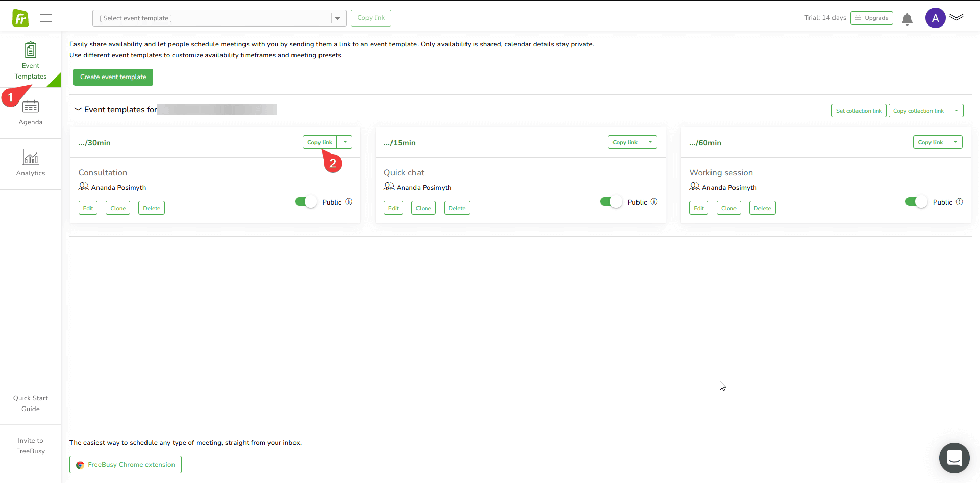Click FreeBusy Chrome extension button
The image size is (980, 483).
coord(126,465)
